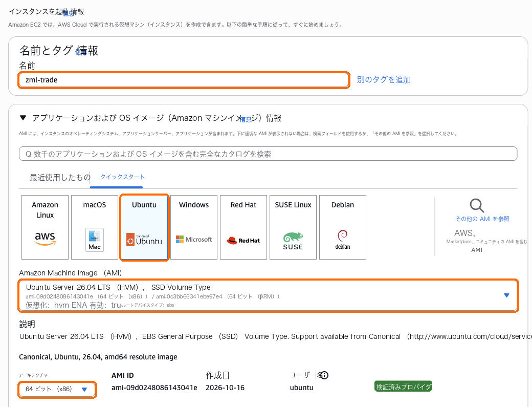Open the '情報' link next to '名前とタグ'
532x407 pixels.
click(81, 52)
